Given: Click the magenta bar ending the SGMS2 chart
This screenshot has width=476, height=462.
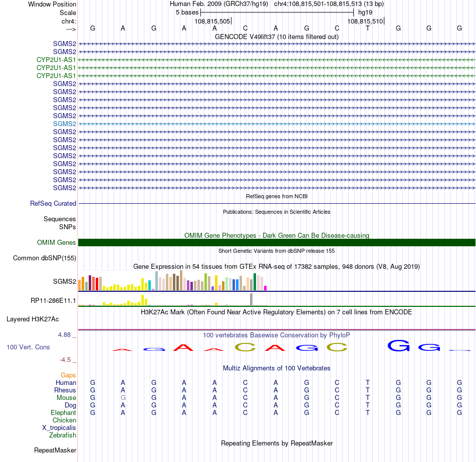Looking at the screenshot, I should (266, 288).
